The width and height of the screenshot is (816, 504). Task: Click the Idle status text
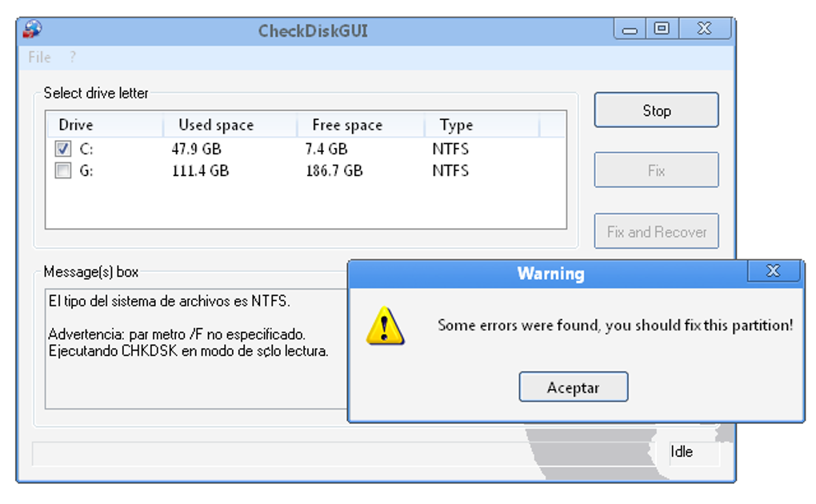point(682,451)
